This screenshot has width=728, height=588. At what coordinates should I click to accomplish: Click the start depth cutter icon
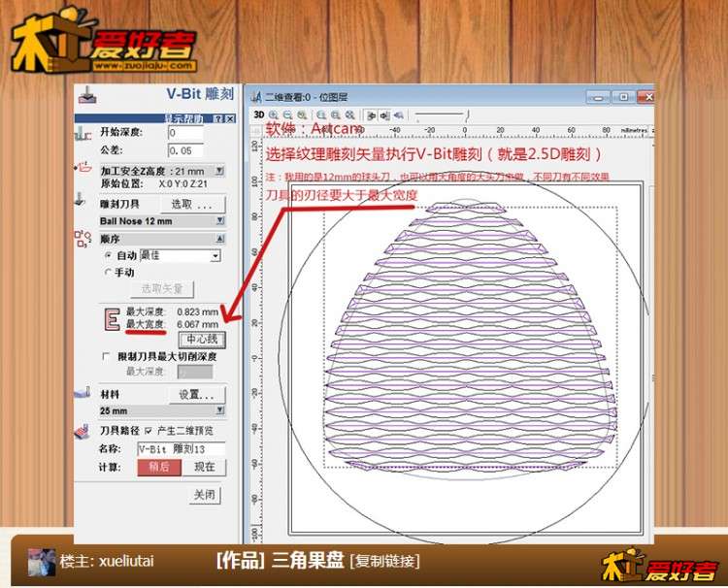[x=83, y=135]
